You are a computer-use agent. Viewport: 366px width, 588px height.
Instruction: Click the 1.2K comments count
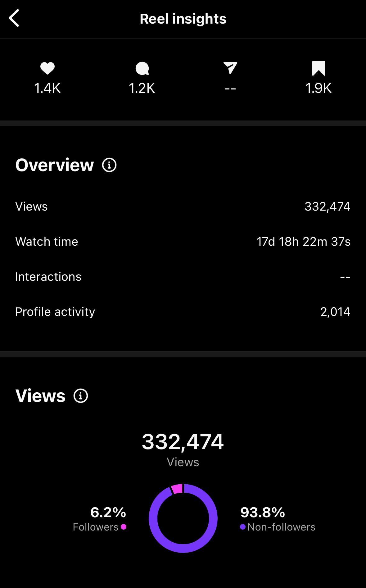(x=142, y=89)
